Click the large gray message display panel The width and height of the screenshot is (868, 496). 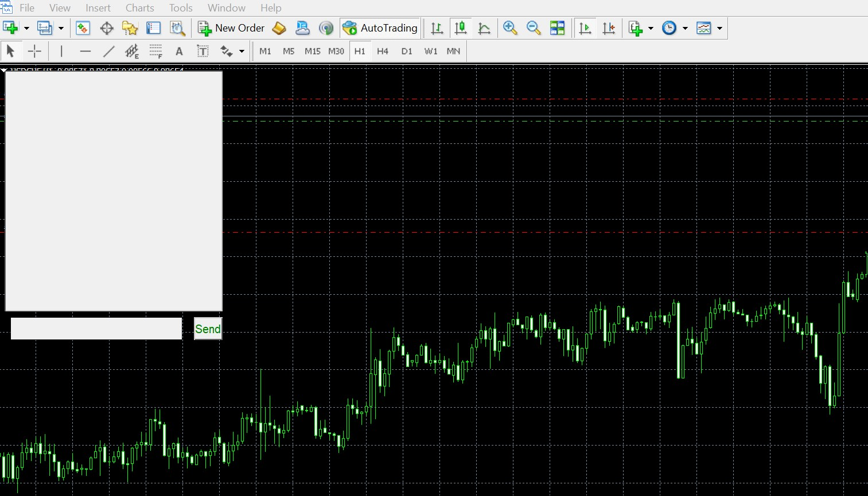click(114, 191)
